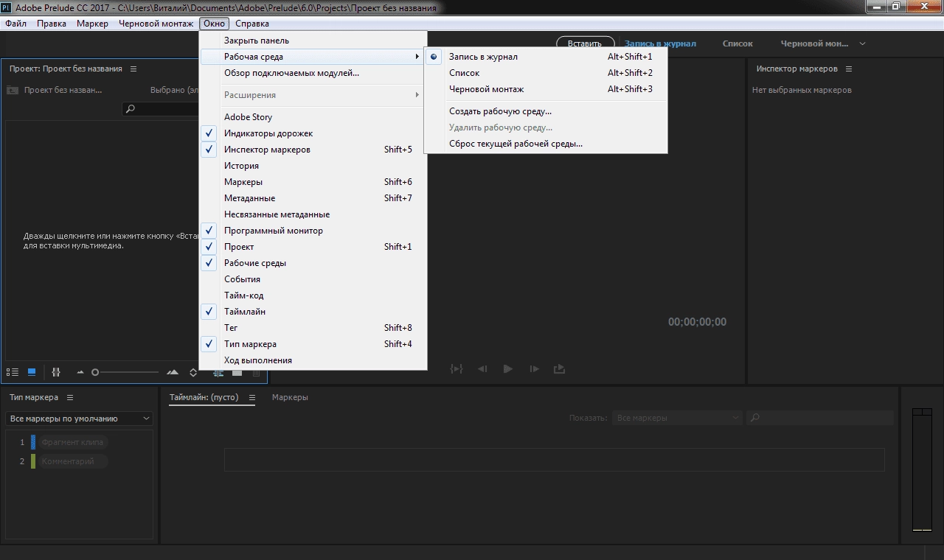944x560 pixels.
Task: Switch Project panel to list view
Action: pos(13,372)
